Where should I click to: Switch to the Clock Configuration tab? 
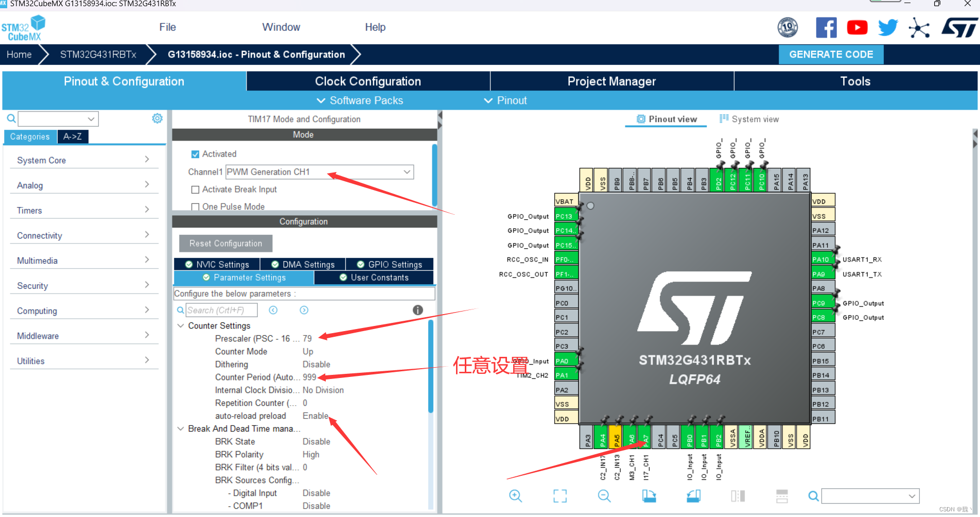368,81
